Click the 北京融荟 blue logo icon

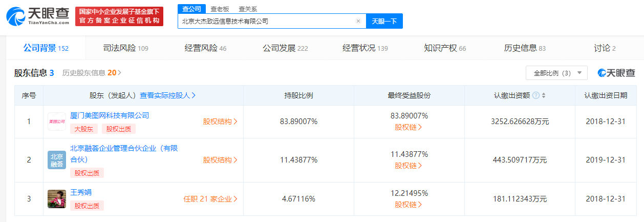[57, 160]
